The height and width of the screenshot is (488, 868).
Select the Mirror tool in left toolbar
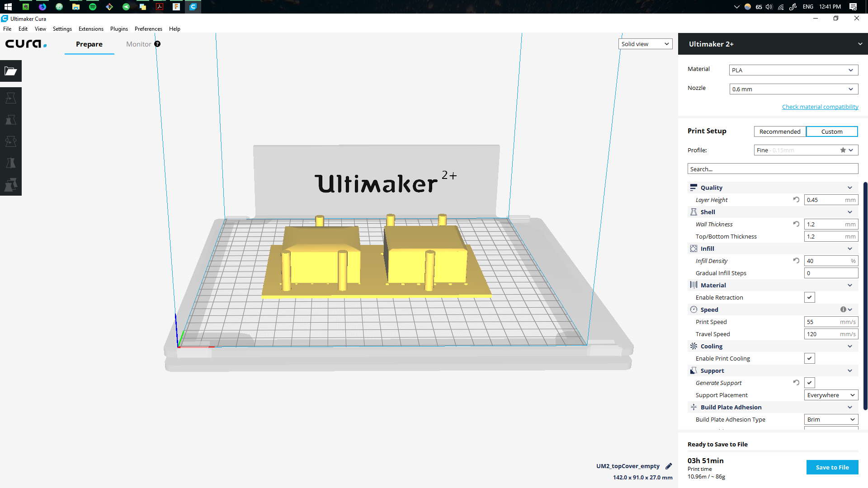coord(11,163)
